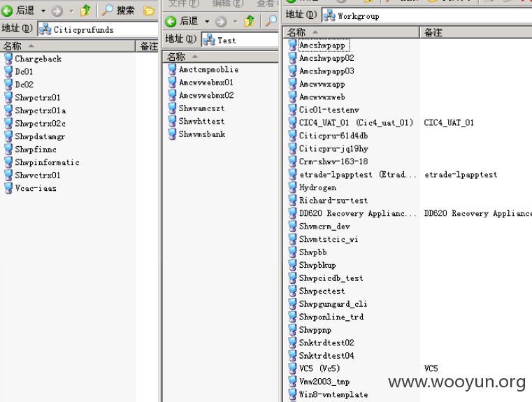
Task: Sort by 备注 column in Citicprufunds window
Action: pyautogui.click(x=148, y=46)
